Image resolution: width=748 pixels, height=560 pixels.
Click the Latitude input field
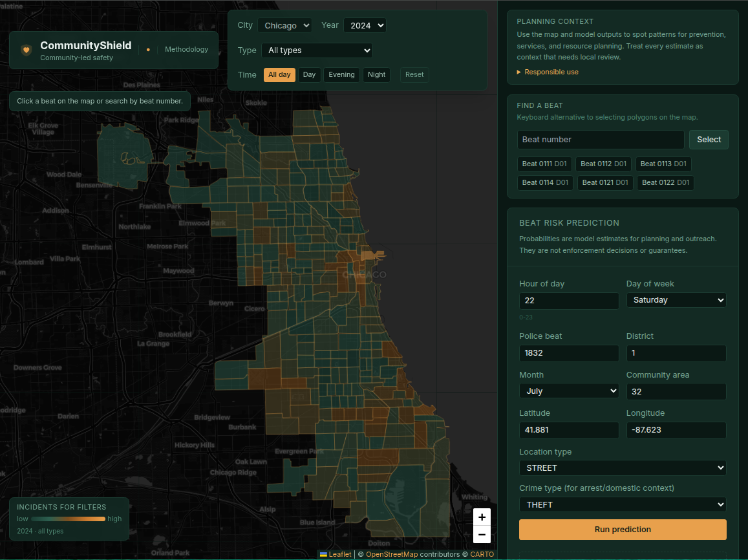tap(569, 430)
